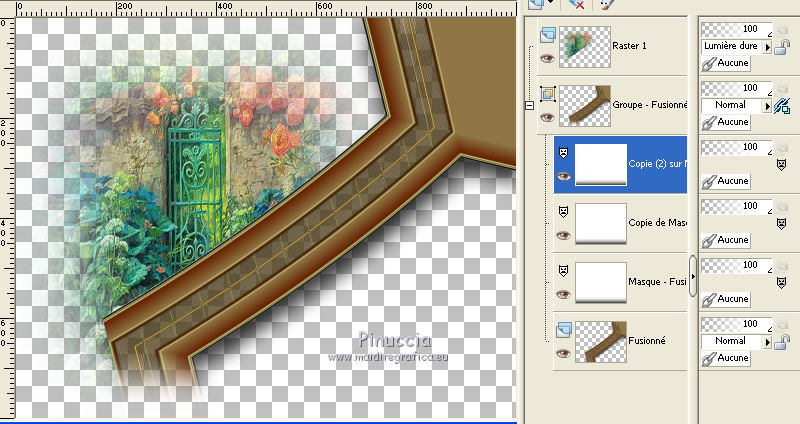Click the Groupe - Fusionné group thumbnail
Image resolution: width=800 pixels, height=424 pixels.
585,106
